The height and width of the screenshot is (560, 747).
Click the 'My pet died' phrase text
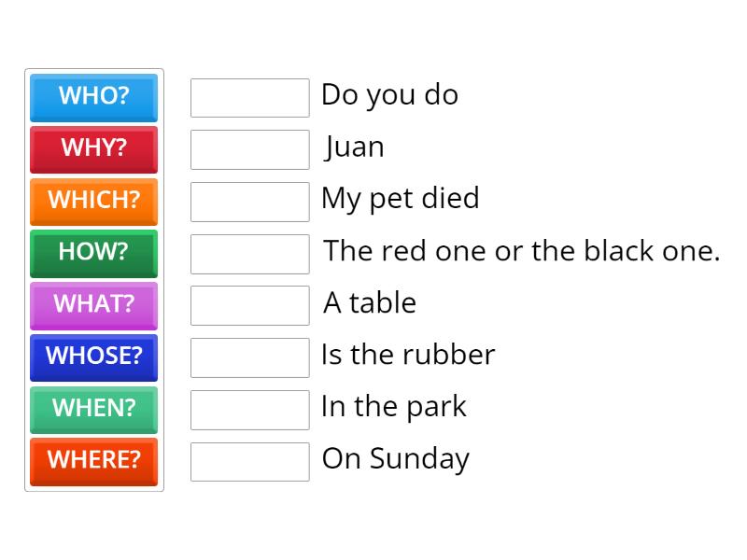click(x=400, y=199)
